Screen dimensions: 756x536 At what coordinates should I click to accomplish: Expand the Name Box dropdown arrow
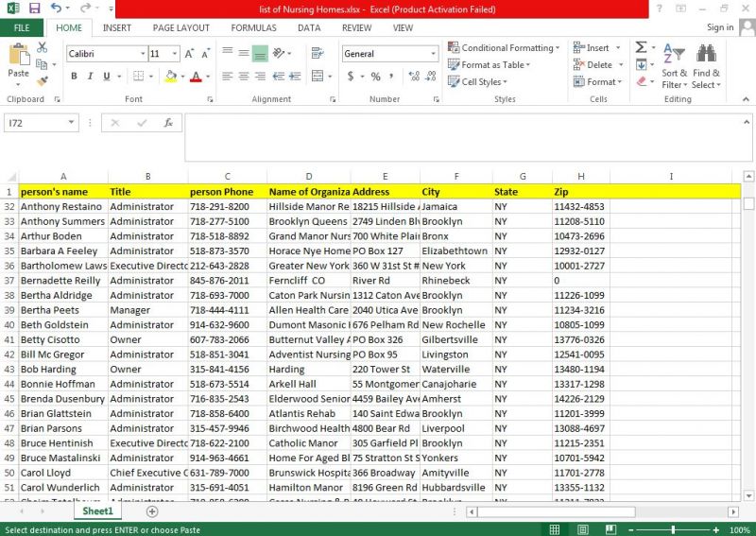click(x=71, y=123)
